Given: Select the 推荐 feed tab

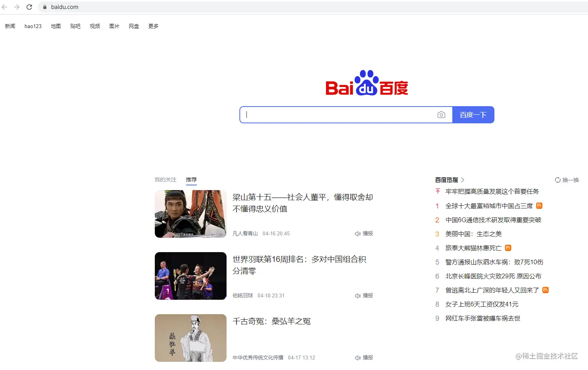Looking at the screenshot, I should [191, 180].
